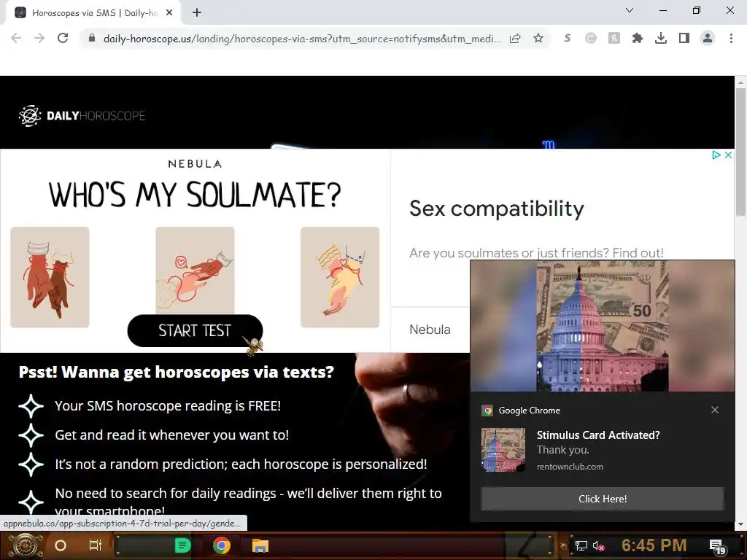Click the address bar URL
The image size is (747, 560).
[x=301, y=39]
